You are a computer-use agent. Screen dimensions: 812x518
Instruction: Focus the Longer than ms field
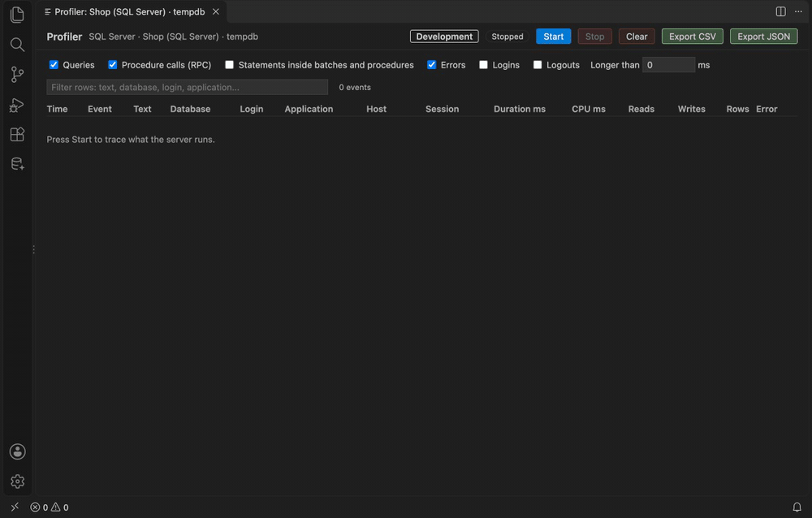click(668, 65)
